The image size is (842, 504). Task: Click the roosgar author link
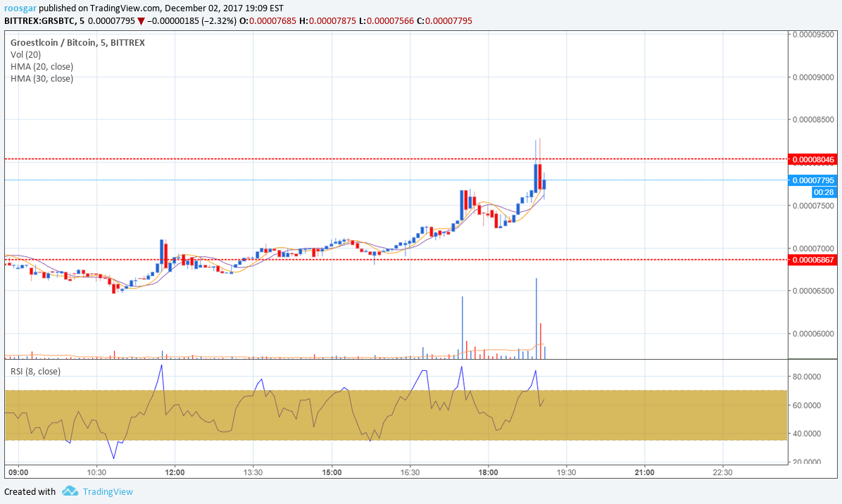pos(20,8)
